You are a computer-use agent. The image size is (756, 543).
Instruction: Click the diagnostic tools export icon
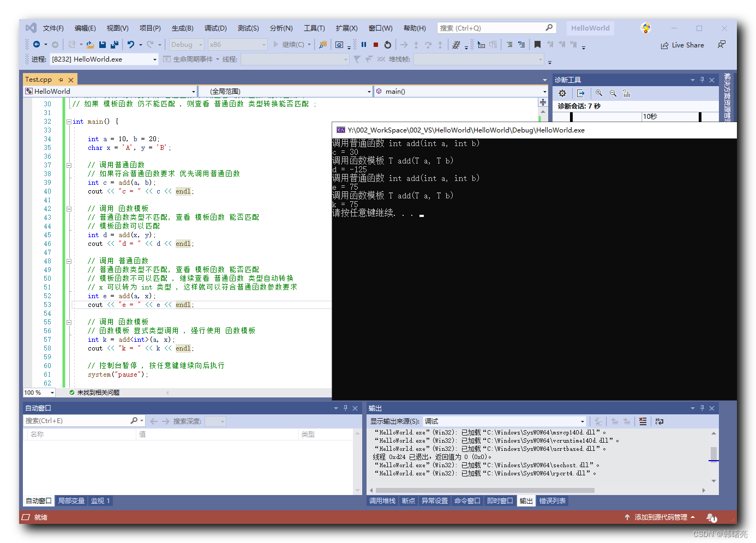580,93
